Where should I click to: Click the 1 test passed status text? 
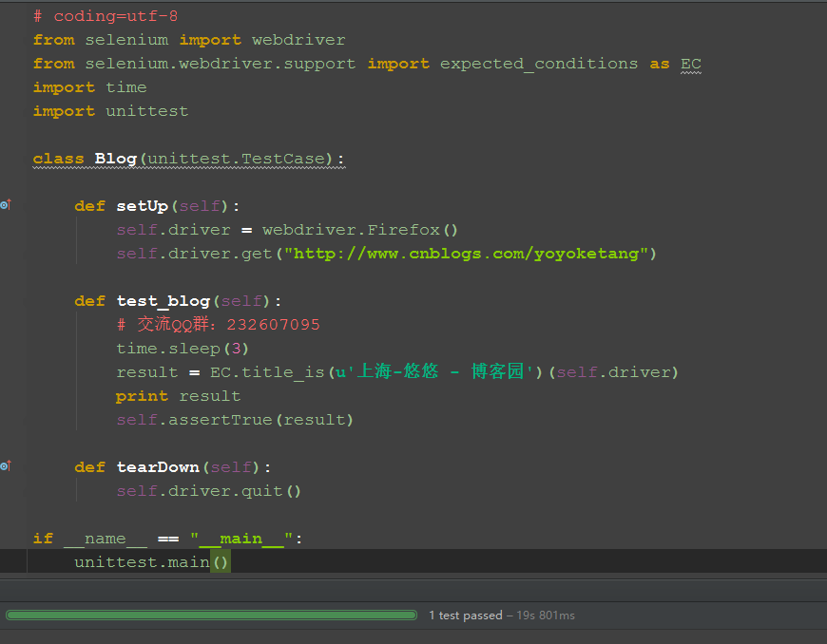pos(466,615)
